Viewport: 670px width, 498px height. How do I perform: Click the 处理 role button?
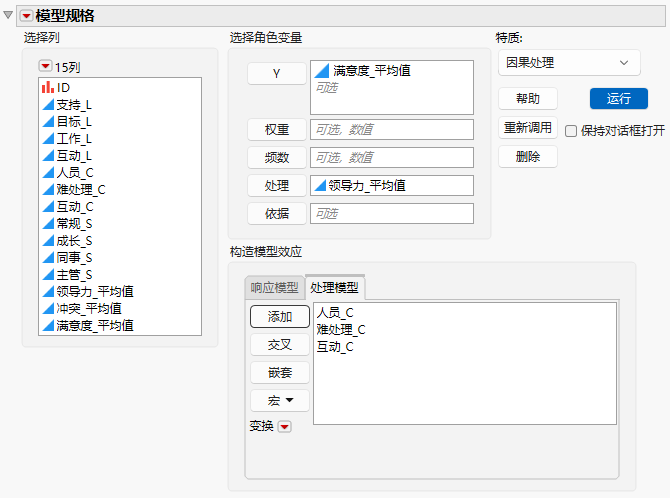click(x=277, y=186)
